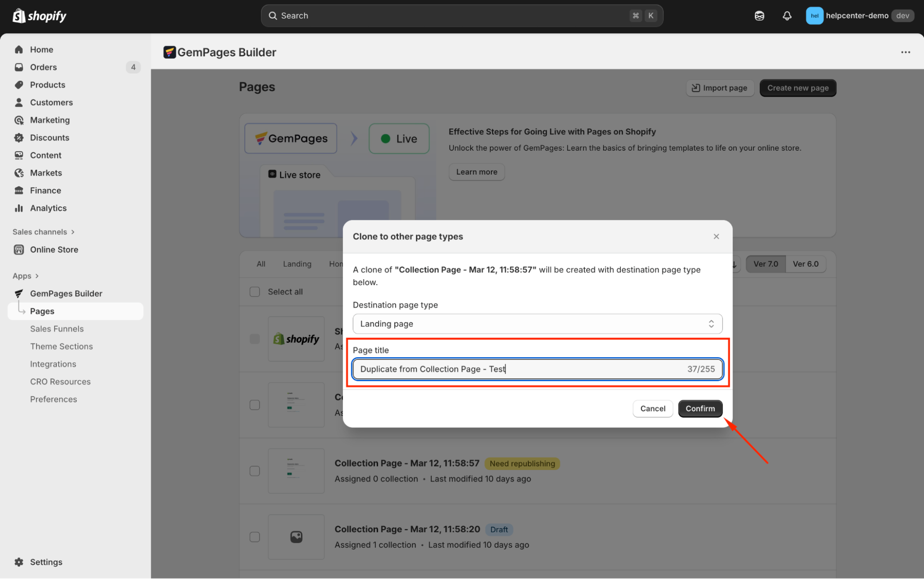Close the clone dialog with X
924x579 pixels.
pyautogui.click(x=716, y=237)
